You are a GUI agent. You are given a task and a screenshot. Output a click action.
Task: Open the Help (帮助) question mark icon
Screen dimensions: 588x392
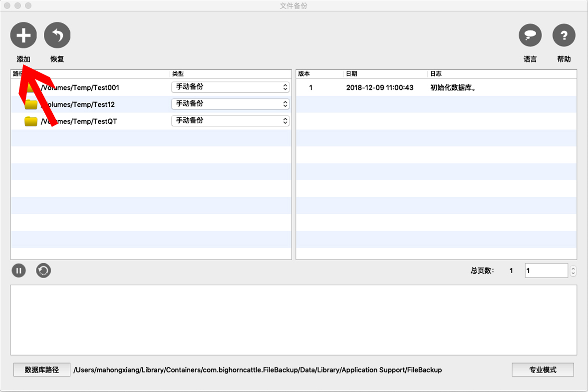click(x=564, y=35)
